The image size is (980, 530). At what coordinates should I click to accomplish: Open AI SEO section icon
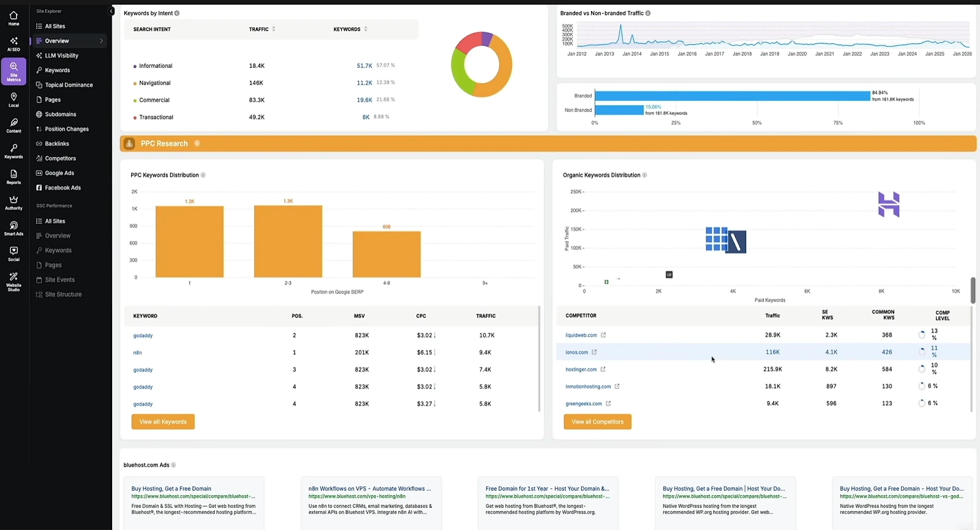(x=13, y=44)
